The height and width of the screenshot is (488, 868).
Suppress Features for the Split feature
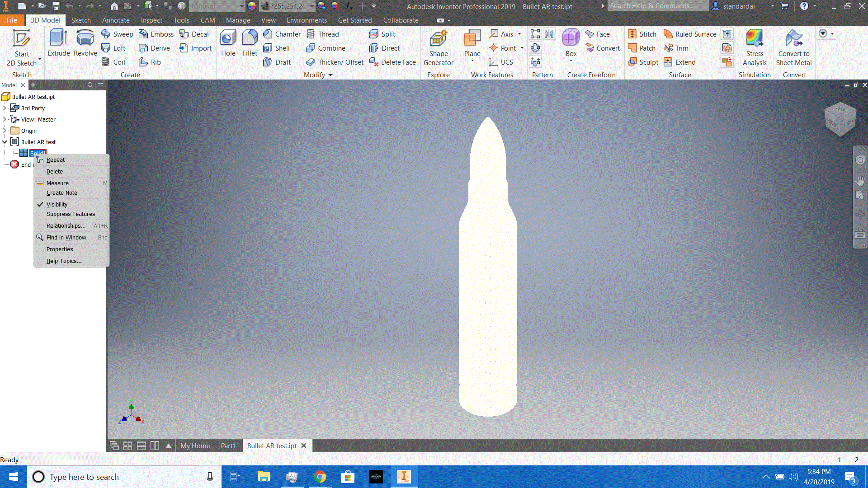pos(70,214)
